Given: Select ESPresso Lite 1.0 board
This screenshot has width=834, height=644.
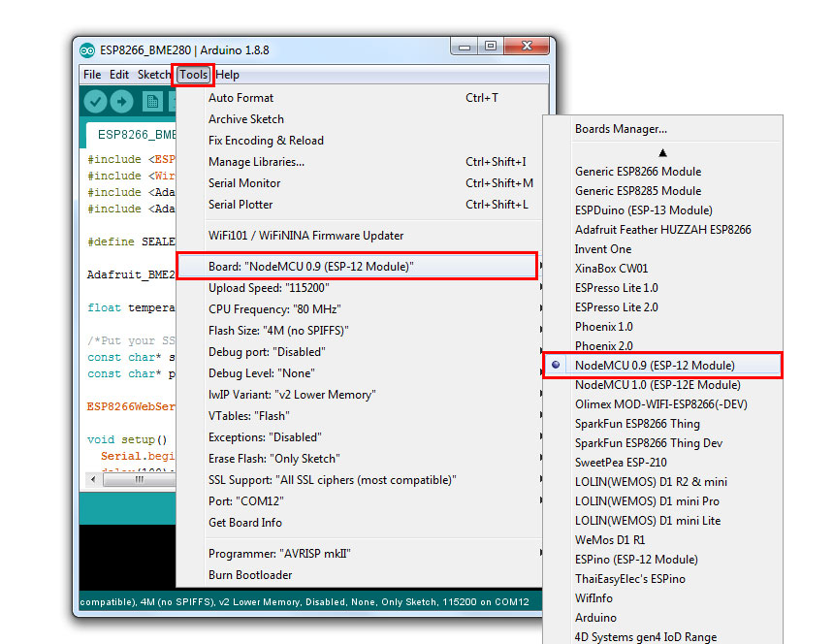Looking at the screenshot, I should pos(662,288).
